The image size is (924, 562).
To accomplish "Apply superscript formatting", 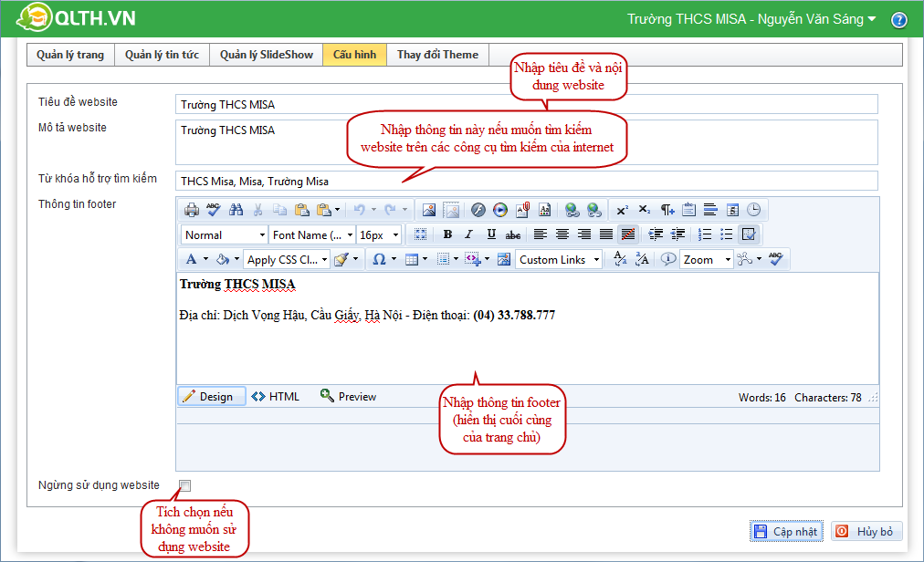I will [623, 210].
